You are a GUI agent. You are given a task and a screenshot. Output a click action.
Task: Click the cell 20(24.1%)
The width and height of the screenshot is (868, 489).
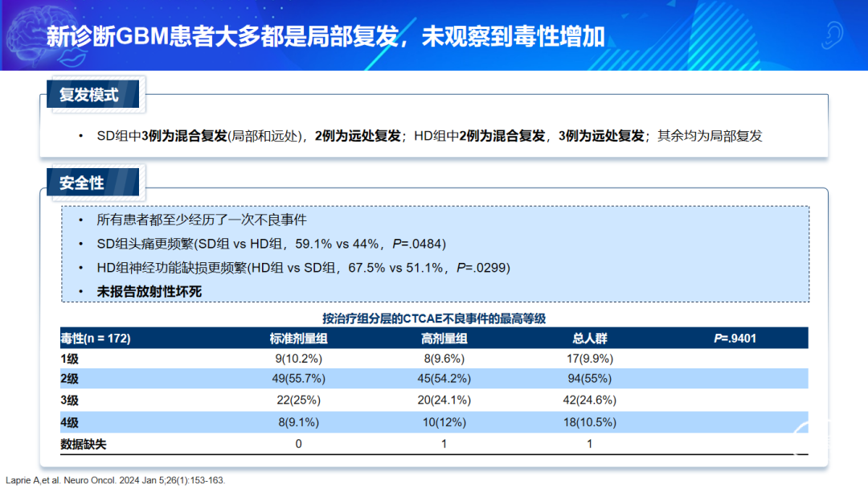click(x=444, y=400)
